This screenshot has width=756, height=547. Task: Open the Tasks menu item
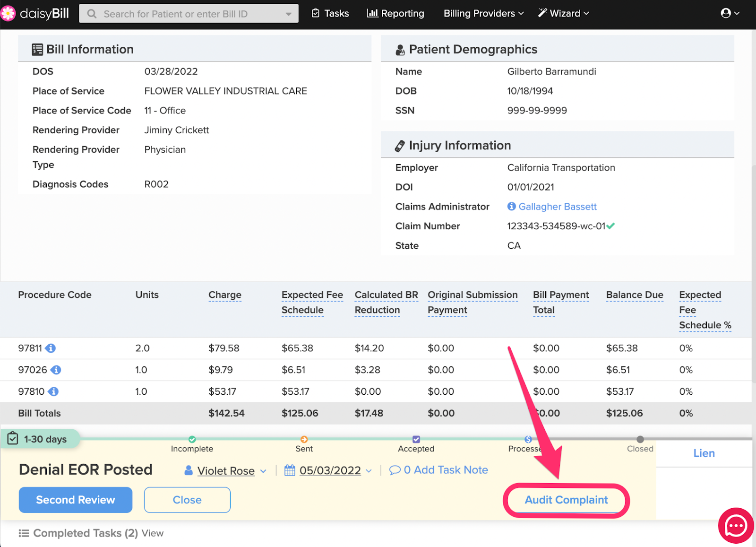click(330, 13)
